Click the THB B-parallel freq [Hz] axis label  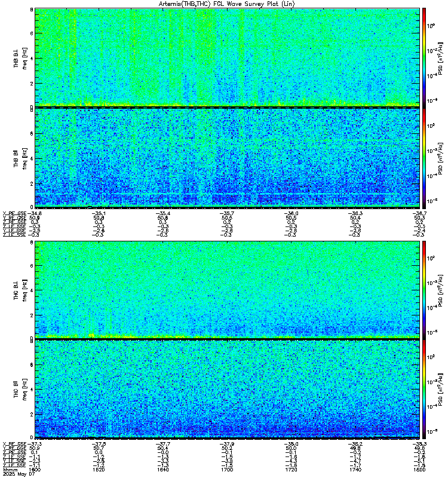(x=24, y=158)
